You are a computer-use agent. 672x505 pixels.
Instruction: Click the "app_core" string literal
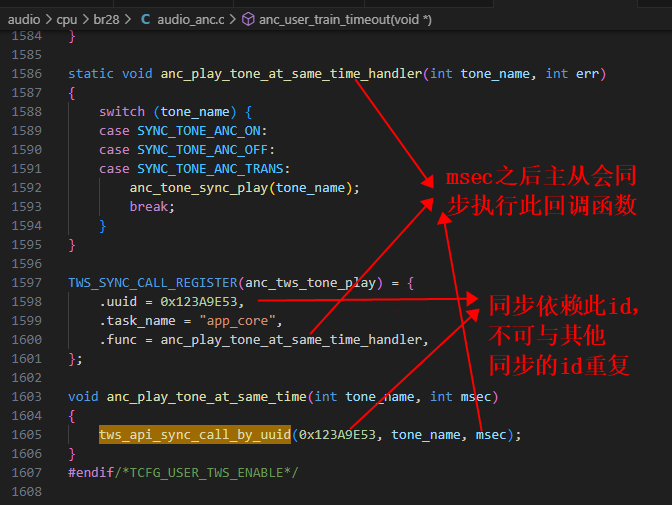(237, 321)
